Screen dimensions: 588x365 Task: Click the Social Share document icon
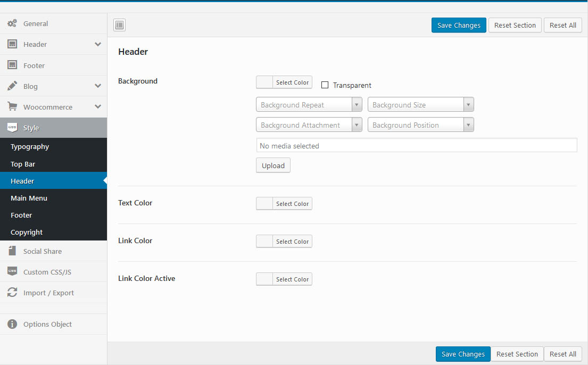pyautogui.click(x=12, y=251)
